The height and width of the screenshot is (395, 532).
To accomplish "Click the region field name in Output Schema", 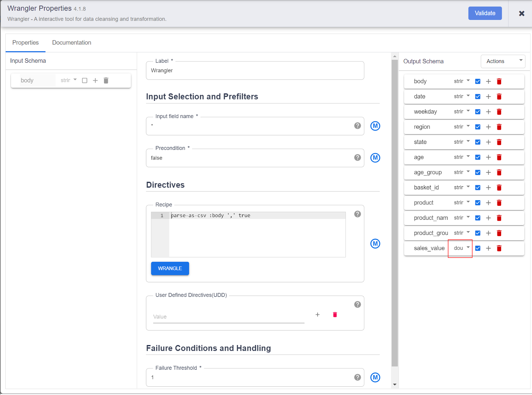I will (x=422, y=127).
